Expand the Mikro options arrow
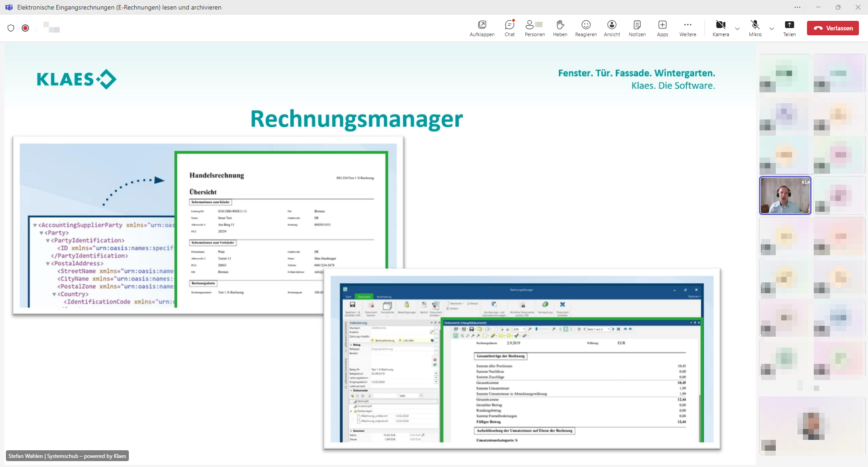The image size is (868, 467). 772,29
